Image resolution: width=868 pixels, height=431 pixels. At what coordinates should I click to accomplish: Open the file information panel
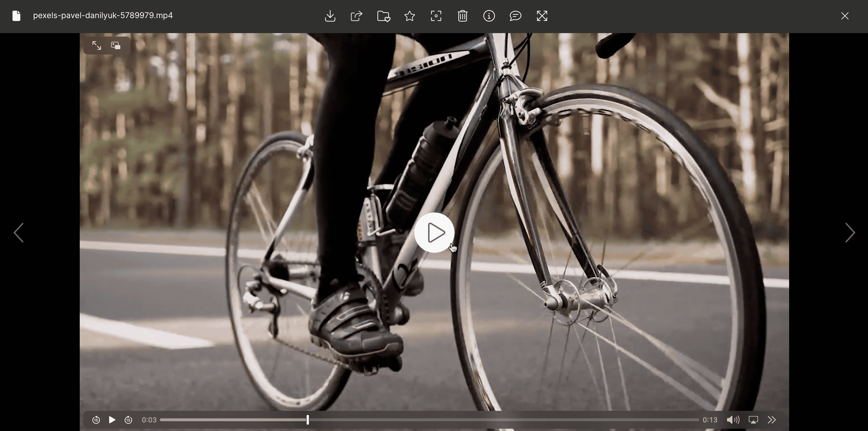[x=489, y=16]
